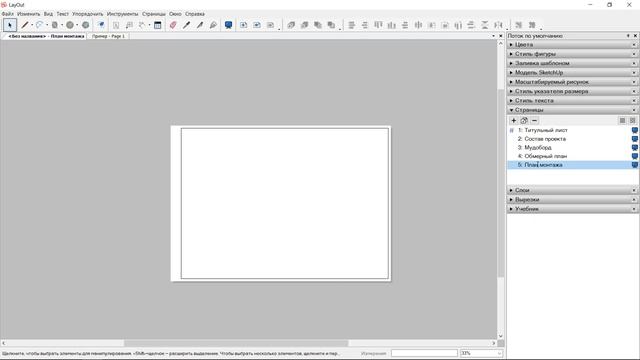The height and width of the screenshot is (360, 640).
Task: Switch pages panel to thumbnail view
Action: click(633, 120)
